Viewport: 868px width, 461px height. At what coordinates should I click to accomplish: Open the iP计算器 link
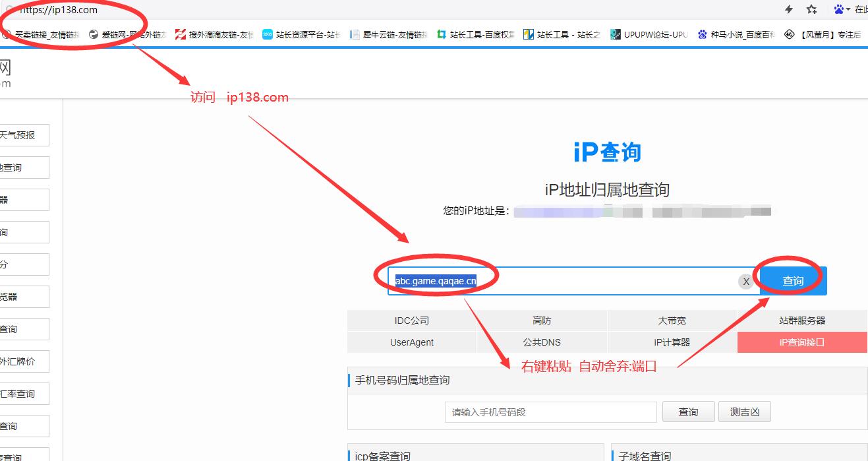[672, 342]
